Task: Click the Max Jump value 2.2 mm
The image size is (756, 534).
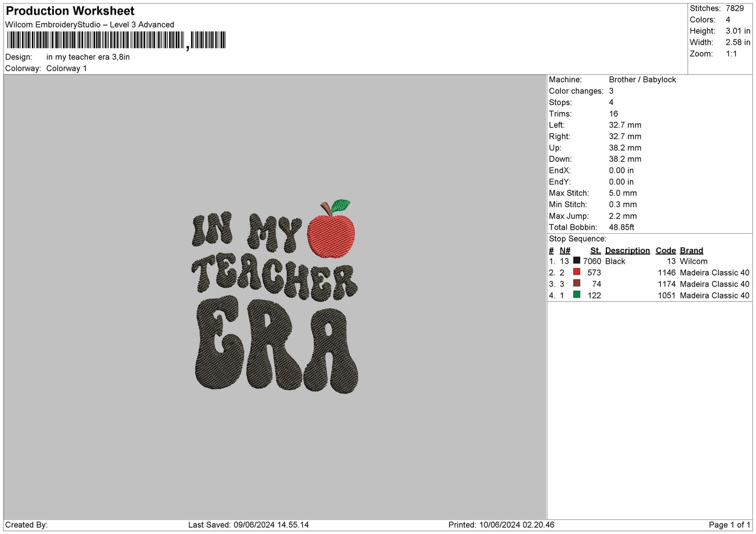Action: (623, 216)
